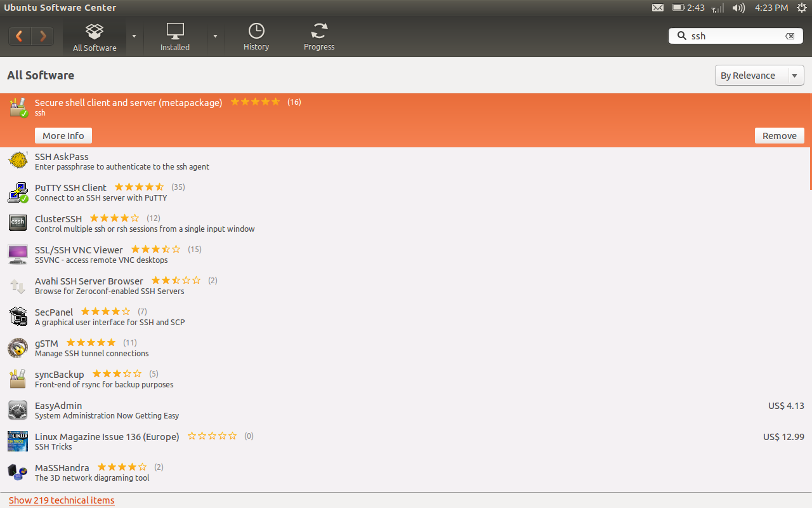Select the SecPanel title
812x508 pixels.
tap(54, 312)
